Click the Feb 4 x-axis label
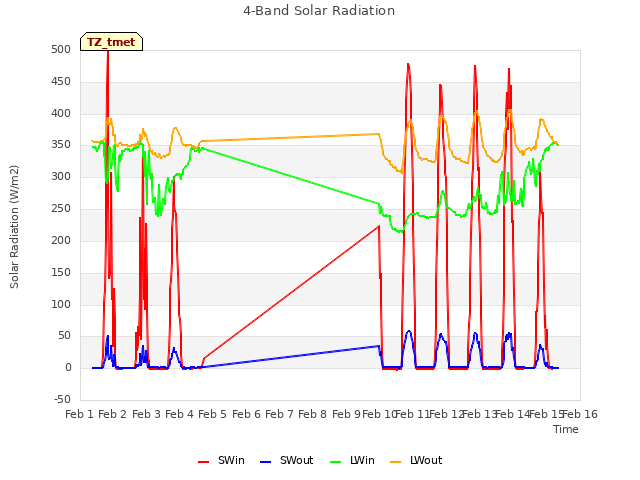The height and width of the screenshot is (480, 640). (179, 415)
